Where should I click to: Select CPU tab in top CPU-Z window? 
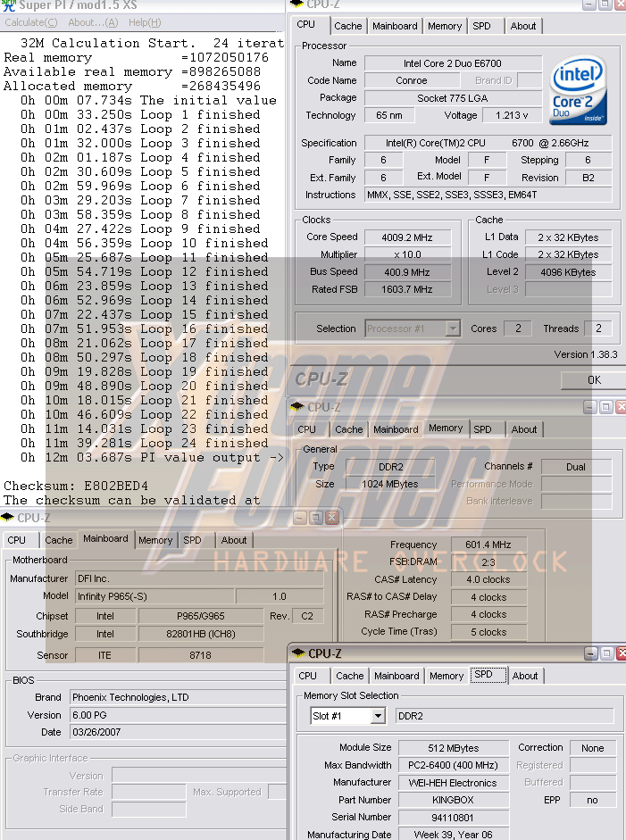(x=306, y=25)
